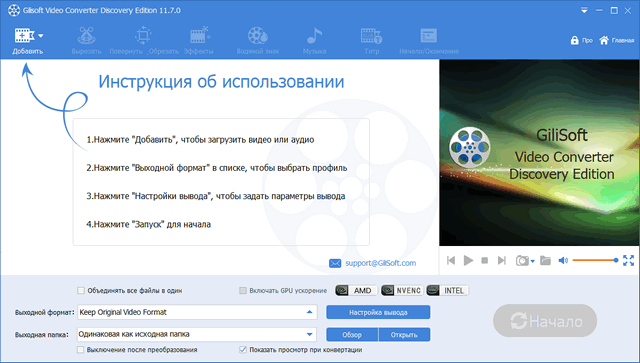Open the Музыка music tool
The height and width of the screenshot is (363, 640).
coord(314,40)
